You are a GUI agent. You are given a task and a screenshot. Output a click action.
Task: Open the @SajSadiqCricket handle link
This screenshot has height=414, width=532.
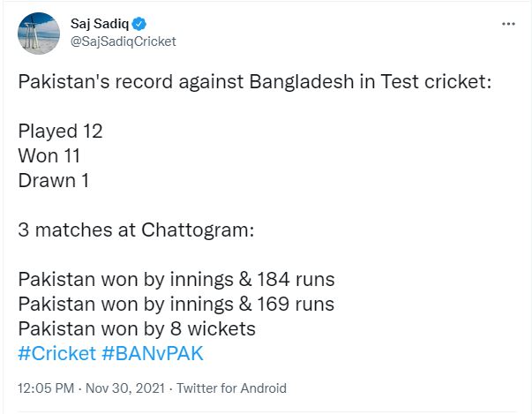(123, 41)
